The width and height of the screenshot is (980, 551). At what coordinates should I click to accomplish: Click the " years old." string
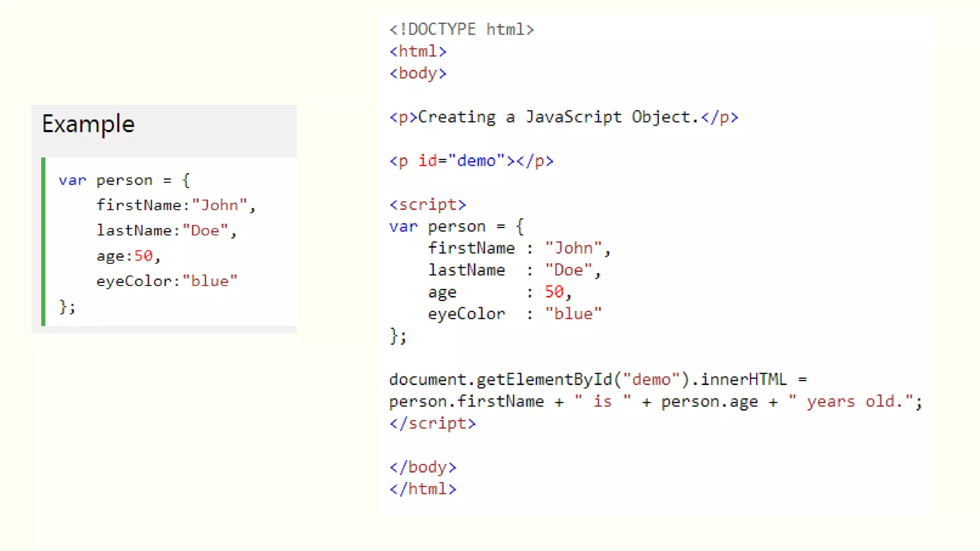(x=852, y=401)
